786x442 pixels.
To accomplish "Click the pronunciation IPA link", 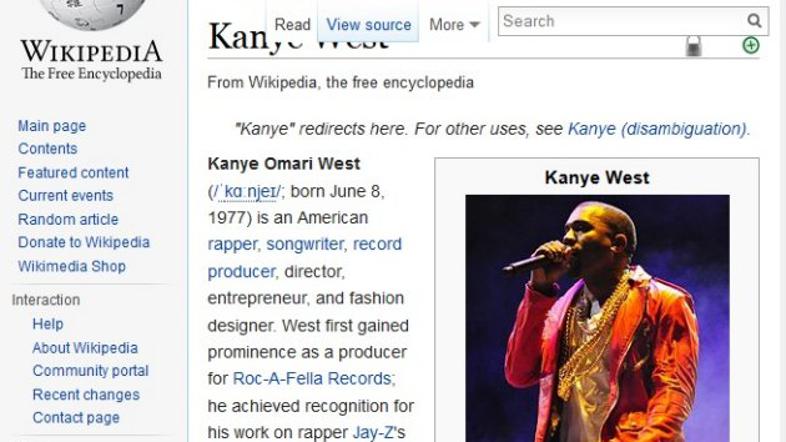I will click(x=246, y=191).
